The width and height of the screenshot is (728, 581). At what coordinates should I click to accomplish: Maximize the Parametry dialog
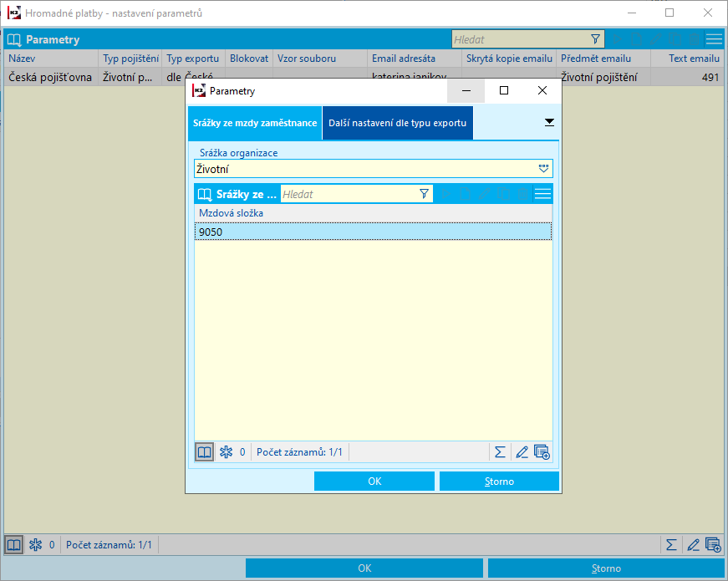click(x=504, y=90)
